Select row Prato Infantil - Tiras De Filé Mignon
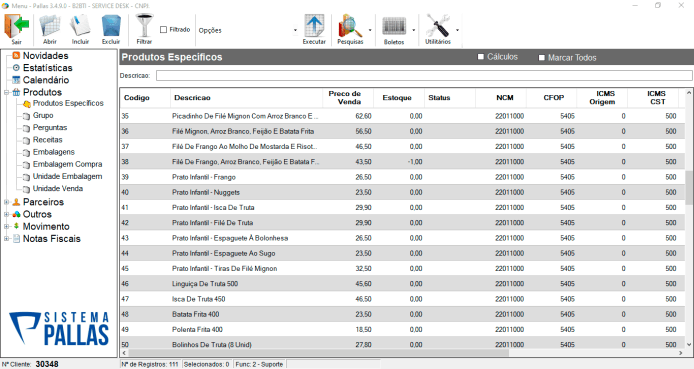Image resolution: width=694 pixels, height=369 pixels. [402, 269]
